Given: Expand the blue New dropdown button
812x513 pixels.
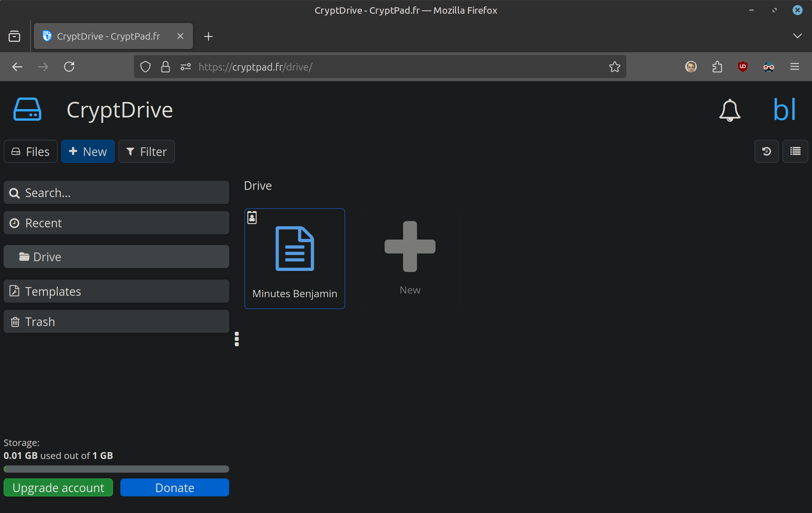Looking at the screenshot, I should click(88, 151).
